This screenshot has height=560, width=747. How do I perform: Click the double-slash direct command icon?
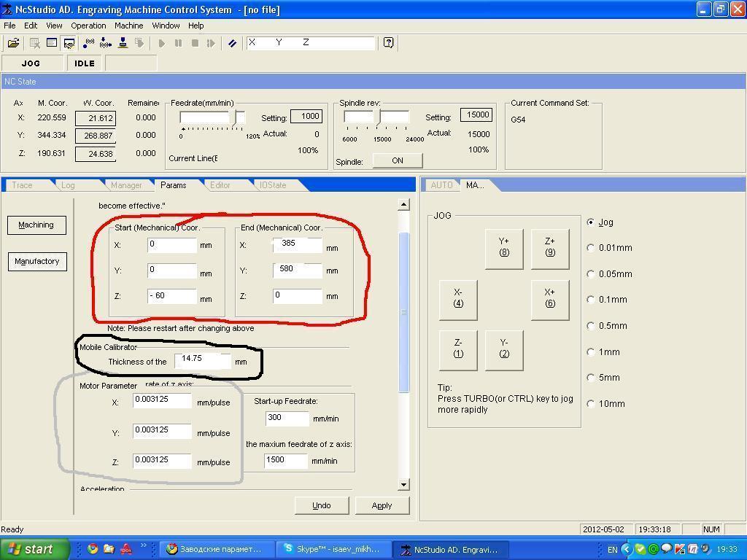click(x=232, y=43)
